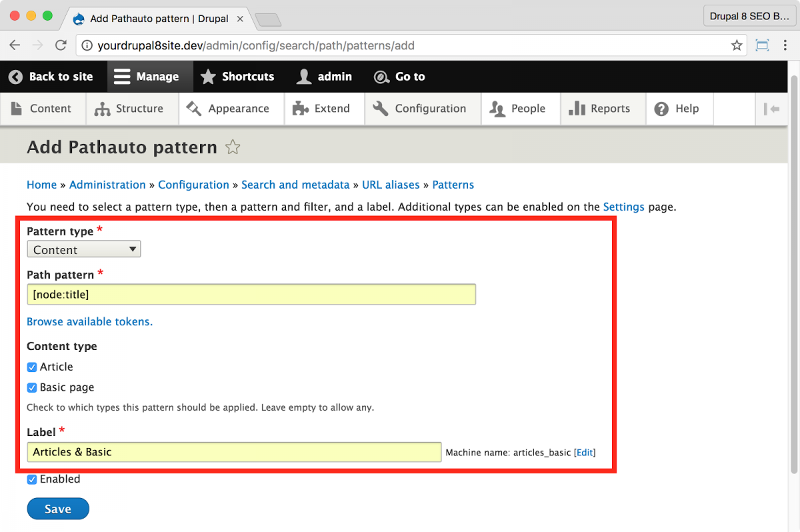Viewport: 800px width, 532px height.
Task: Click the Help question mark icon
Action: (660, 108)
